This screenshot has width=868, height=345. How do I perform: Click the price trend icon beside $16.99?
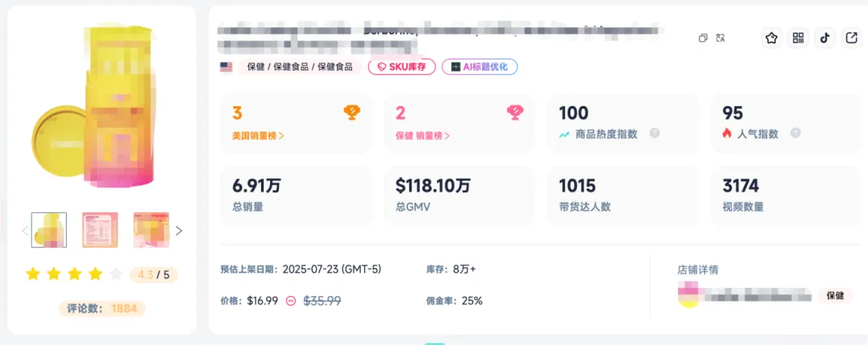[x=291, y=301]
